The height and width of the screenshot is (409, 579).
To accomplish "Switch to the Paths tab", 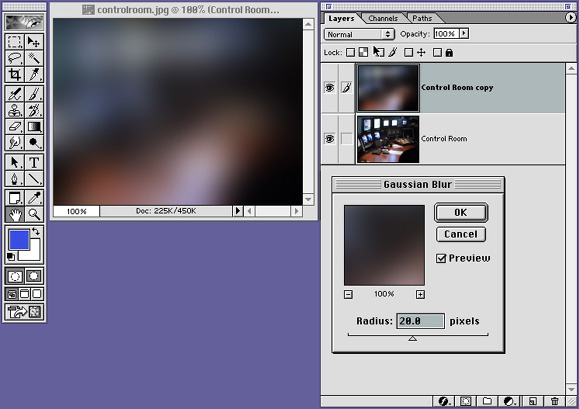I will (422, 18).
